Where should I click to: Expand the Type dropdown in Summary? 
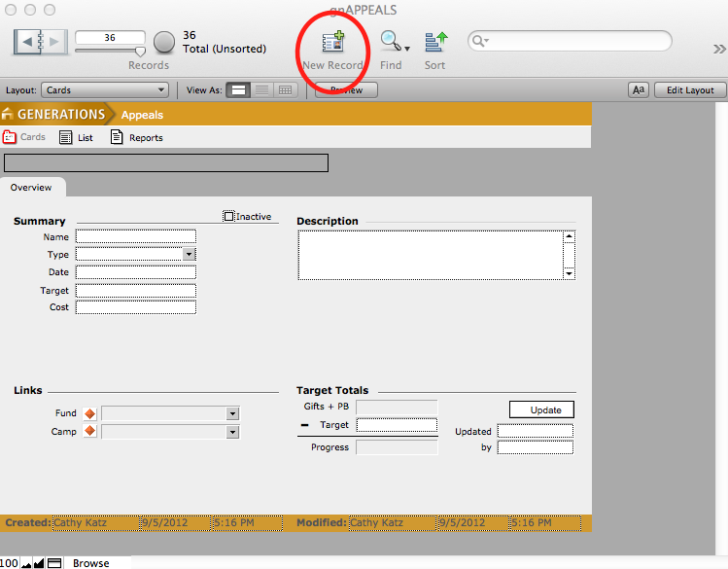coord(190,254)
